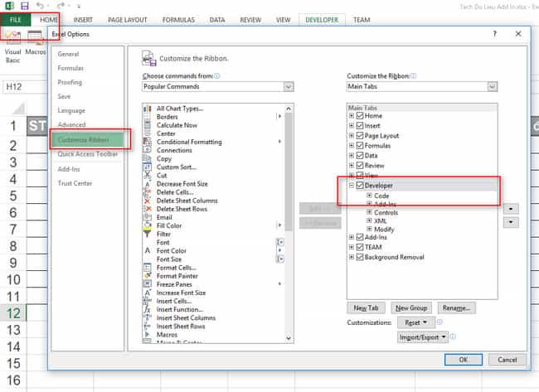Screen dimensions: 539x392
Task: Toggle the Developer tab checkbox
Action: coord(360,186)
